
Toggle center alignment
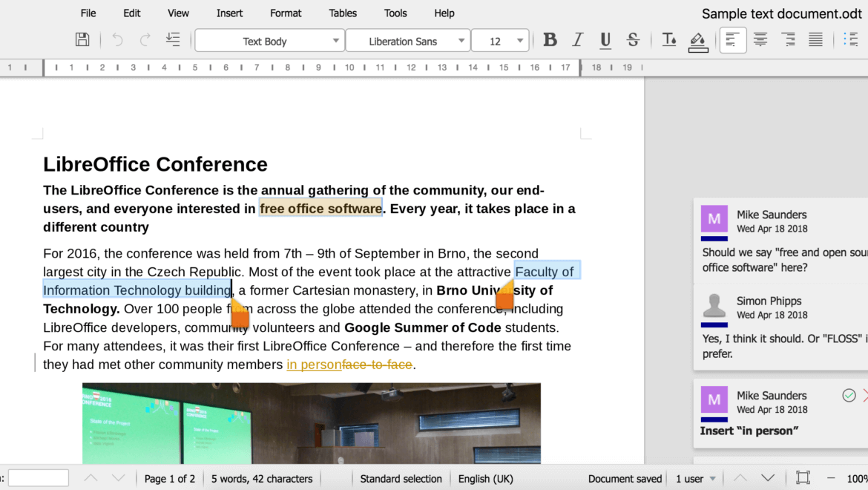pos(760,39)
